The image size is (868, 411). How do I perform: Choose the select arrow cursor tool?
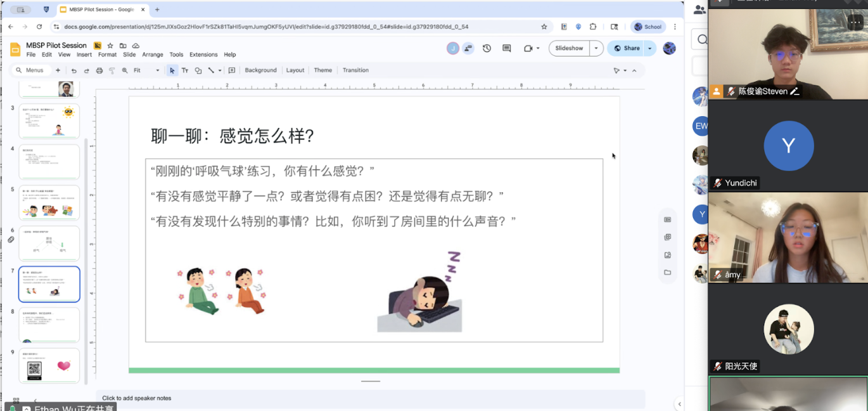172,70
